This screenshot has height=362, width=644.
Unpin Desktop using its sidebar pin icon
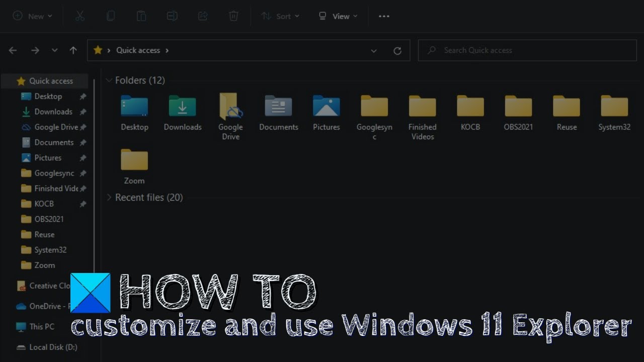click(x=83, y=97)
